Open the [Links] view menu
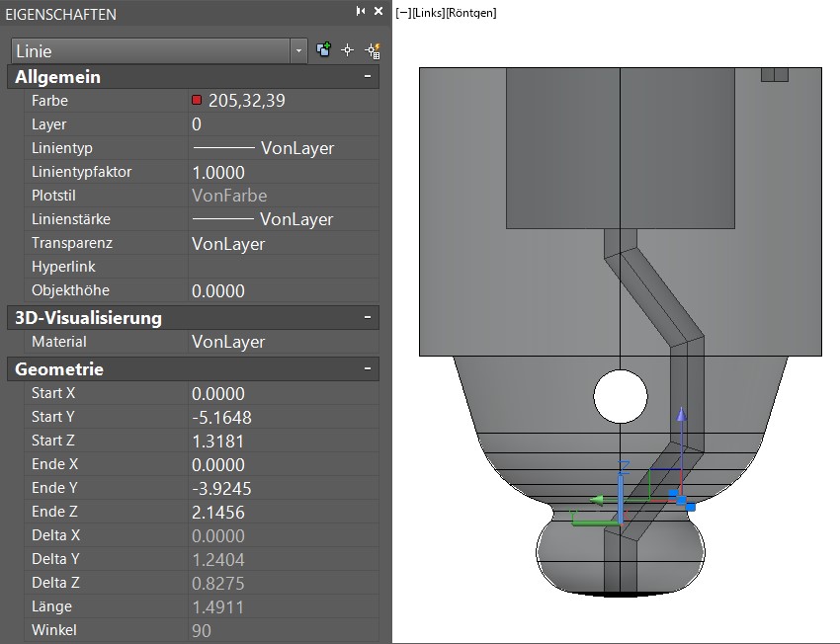Image resolution: width=840 pixels, height=644 pixels. click(x=430, y=13)
